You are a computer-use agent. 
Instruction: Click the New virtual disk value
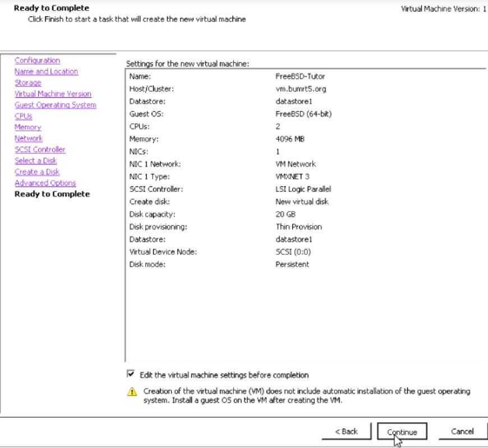[302, 202]
